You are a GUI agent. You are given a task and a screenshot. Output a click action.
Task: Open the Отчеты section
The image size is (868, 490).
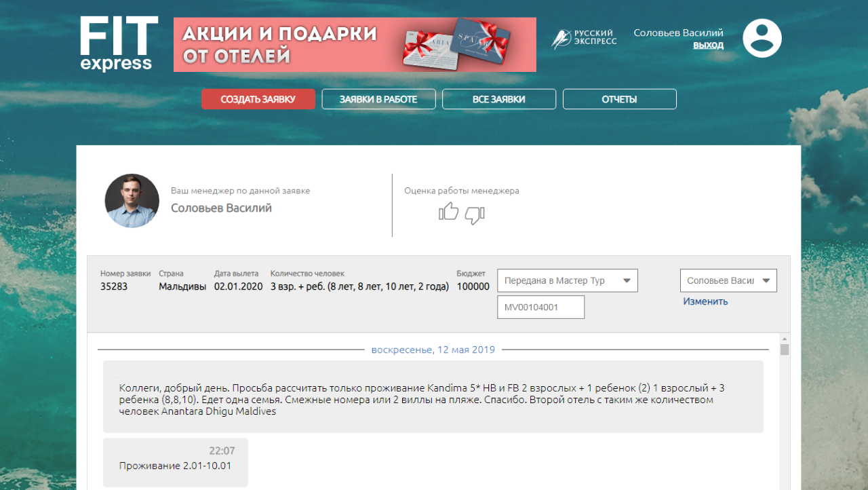pos(619,99)
